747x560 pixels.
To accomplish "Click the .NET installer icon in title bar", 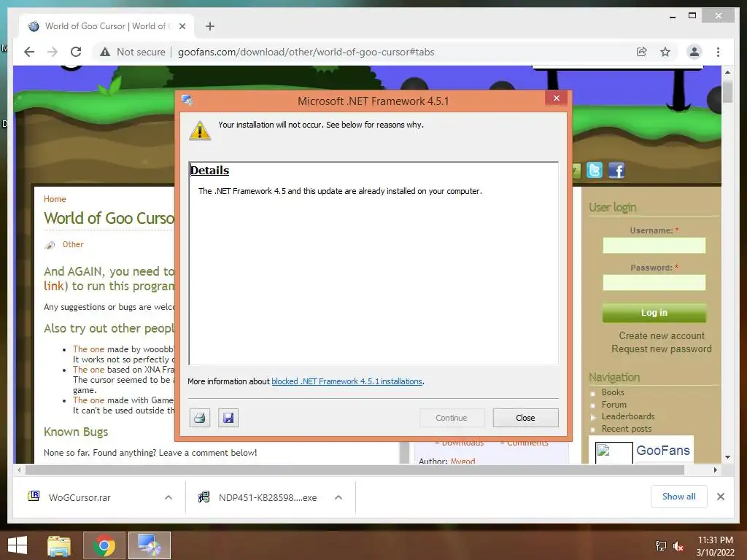I will pos(187,101).
